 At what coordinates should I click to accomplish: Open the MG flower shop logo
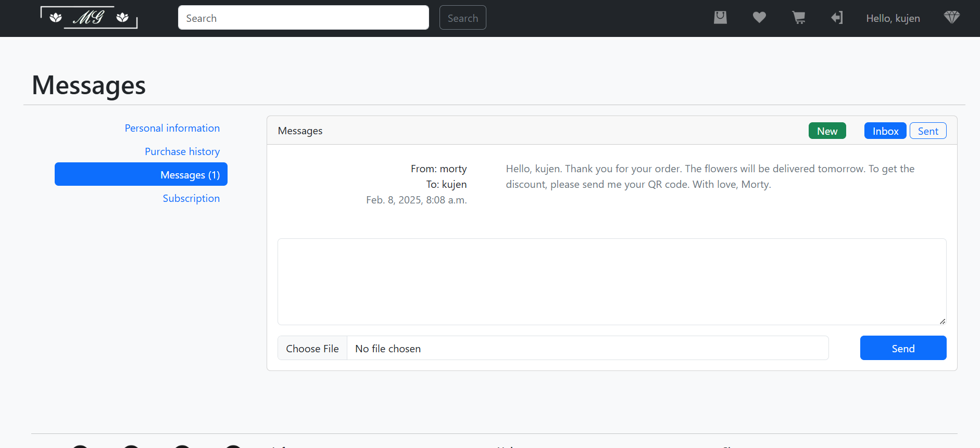(89, 18)
